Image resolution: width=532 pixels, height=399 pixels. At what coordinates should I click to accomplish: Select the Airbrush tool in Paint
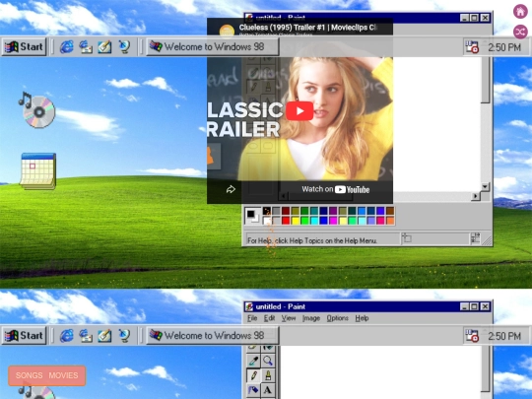[253, 390]
